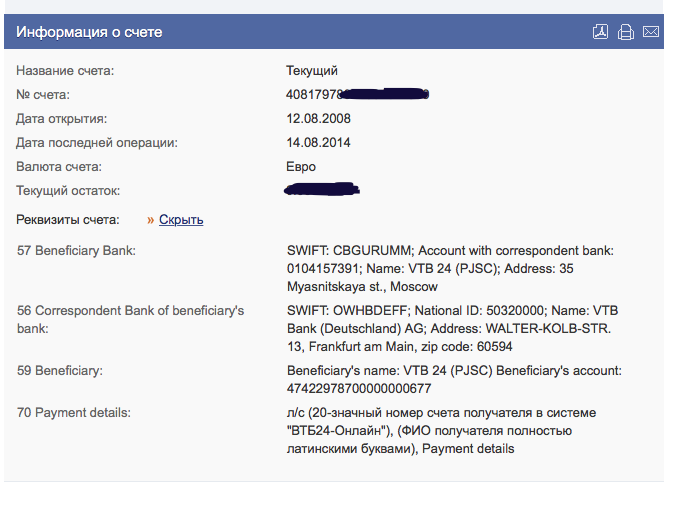The width and height of the screenshot is (680, 506).
Task: Click the redacted current balance value
Action: 323,189
